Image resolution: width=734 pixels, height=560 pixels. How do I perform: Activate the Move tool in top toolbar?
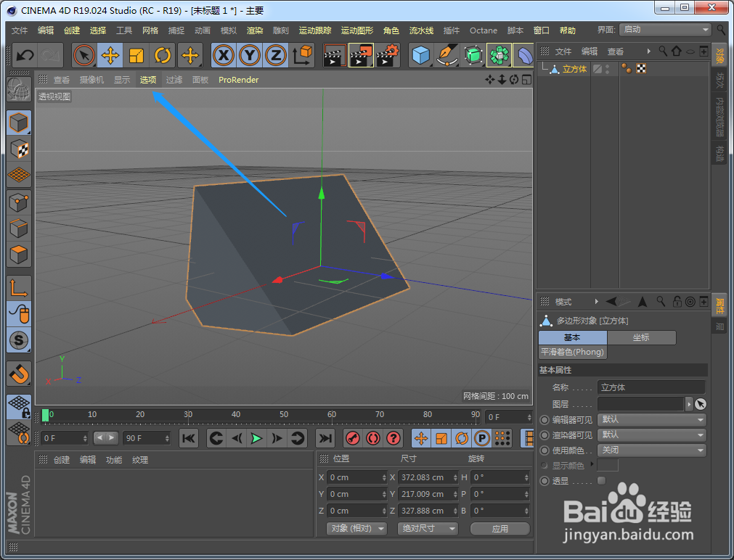110,56
